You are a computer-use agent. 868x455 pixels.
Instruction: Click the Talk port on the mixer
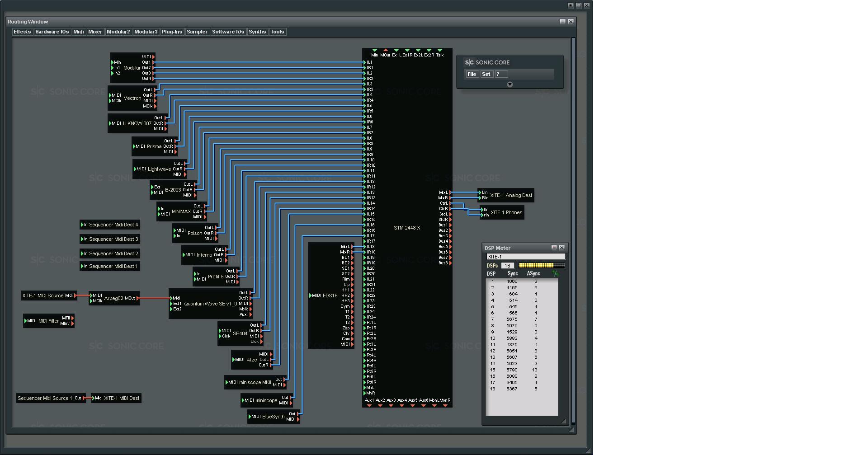pyautogui.click(x=439, y=51)
